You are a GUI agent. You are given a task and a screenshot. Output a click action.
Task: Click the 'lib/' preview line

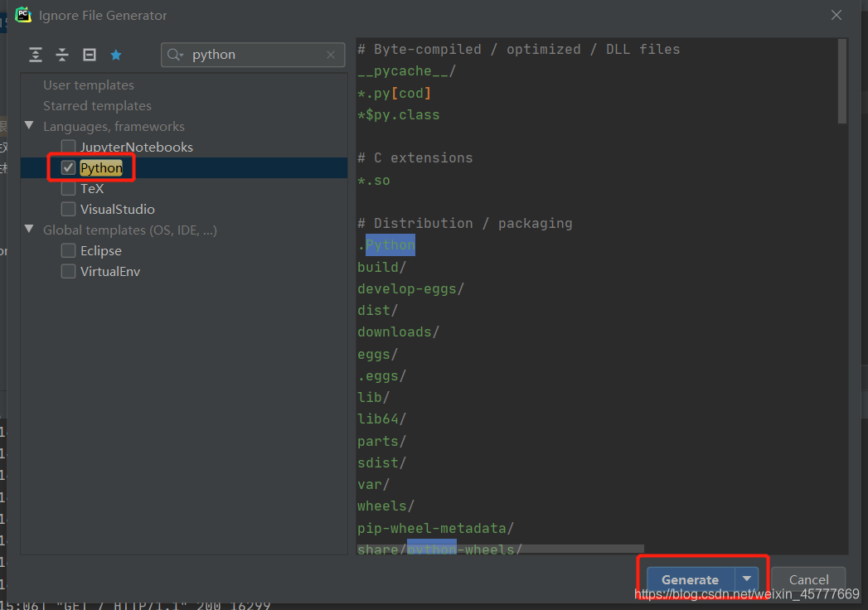tap(374, 398)
